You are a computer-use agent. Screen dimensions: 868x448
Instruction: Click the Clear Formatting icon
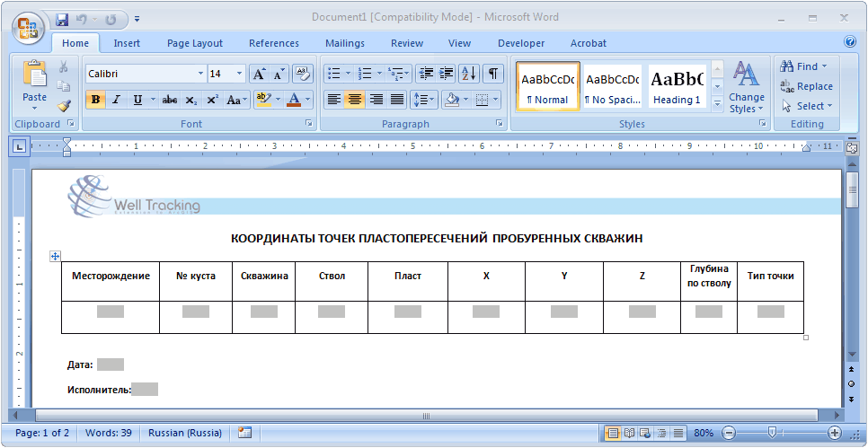tap(302, 74)
